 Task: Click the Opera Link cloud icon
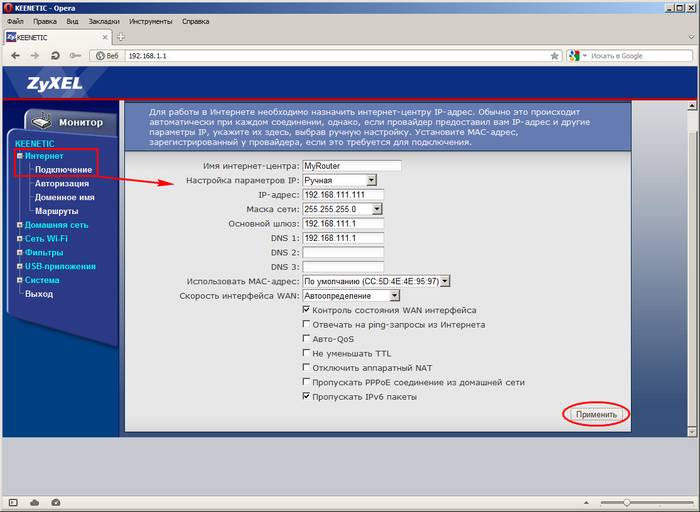pos(35,501)
